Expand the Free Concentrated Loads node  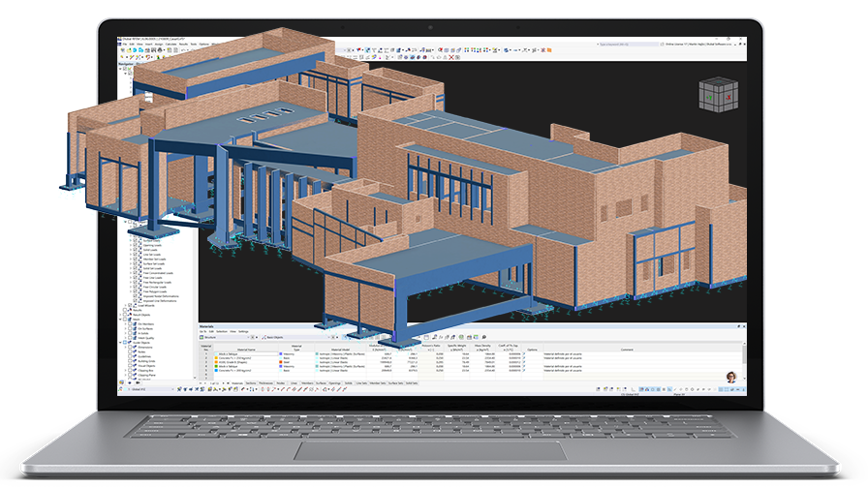tap(131, 273)
